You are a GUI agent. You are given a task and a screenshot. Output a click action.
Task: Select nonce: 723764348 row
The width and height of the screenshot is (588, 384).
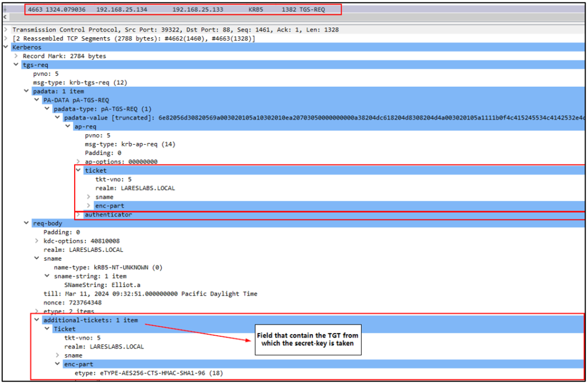72,302
